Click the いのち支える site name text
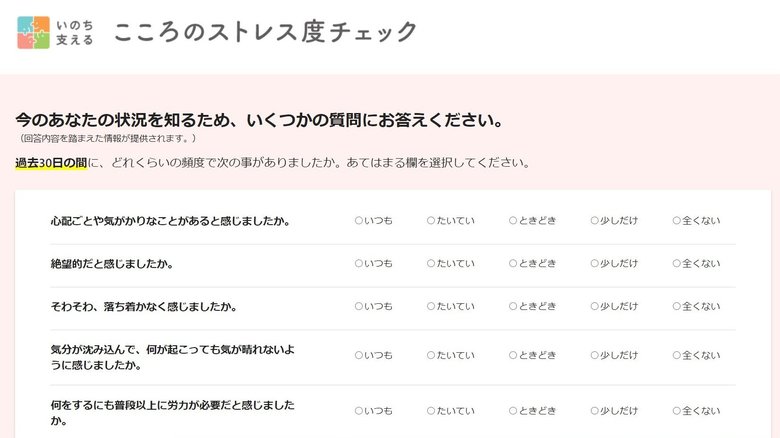The height and width of the screenshot is (438, 780). click(x=75, y=33)
